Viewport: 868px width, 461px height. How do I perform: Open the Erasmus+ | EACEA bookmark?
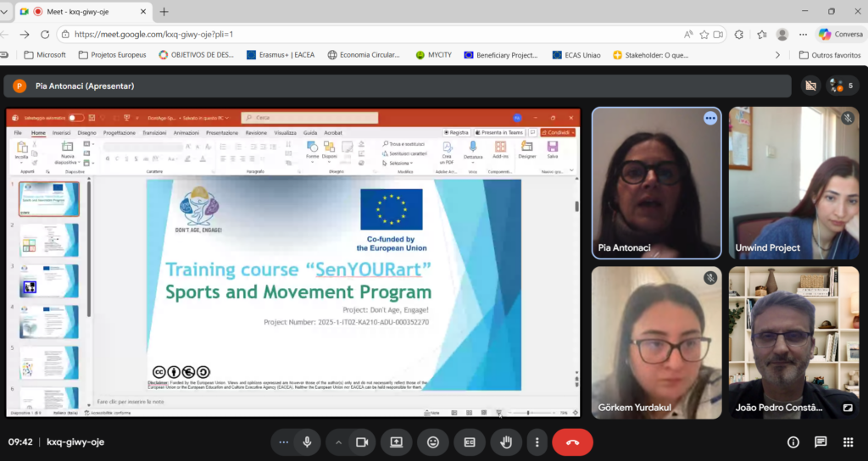281,55
